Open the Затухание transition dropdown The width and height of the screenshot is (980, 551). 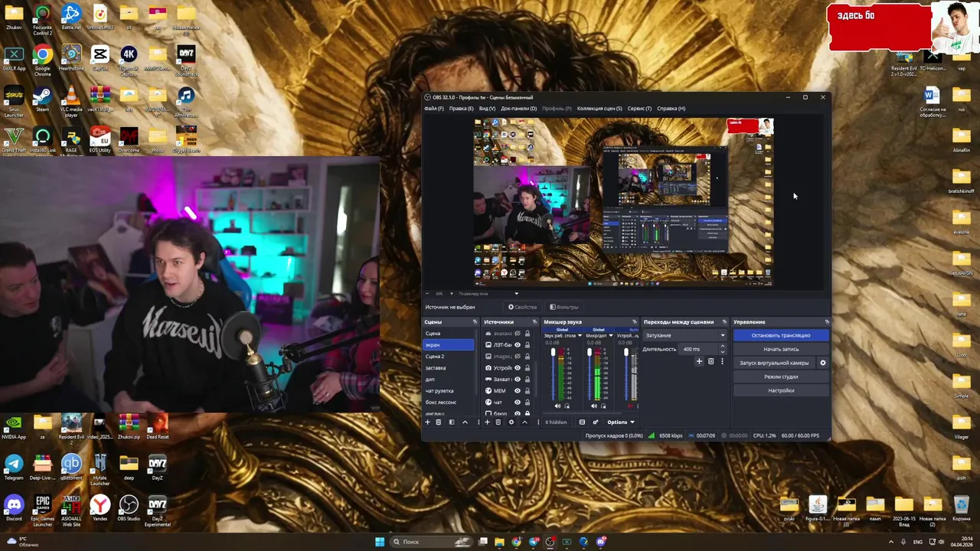(685, 335)
